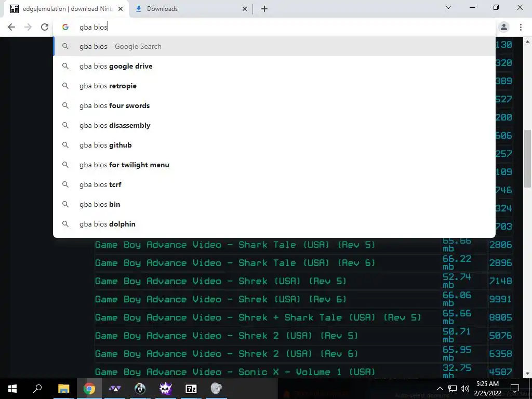Viewport: 532px width, 399px height.
Task: Click the 7148 download count
Action: coord(500,281)
